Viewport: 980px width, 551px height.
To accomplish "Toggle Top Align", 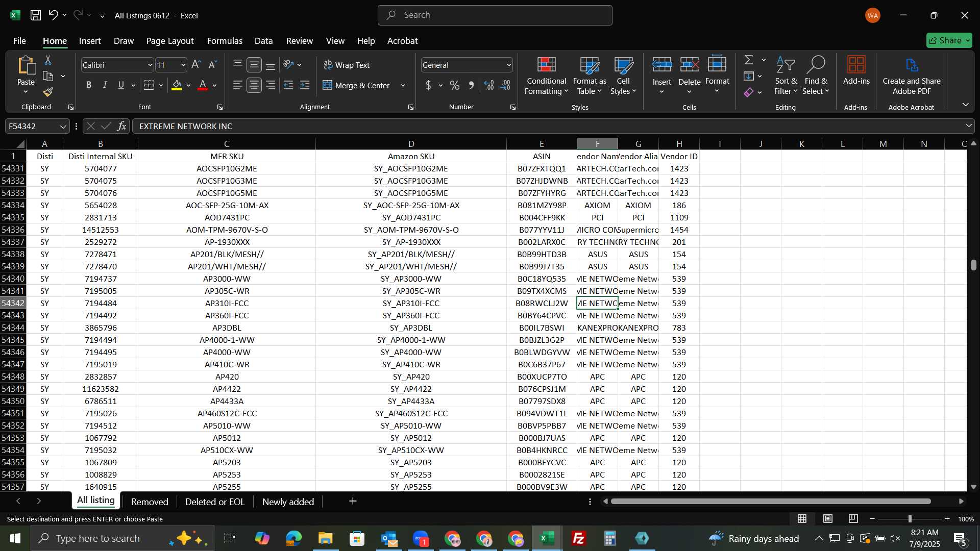I will 238,65.
